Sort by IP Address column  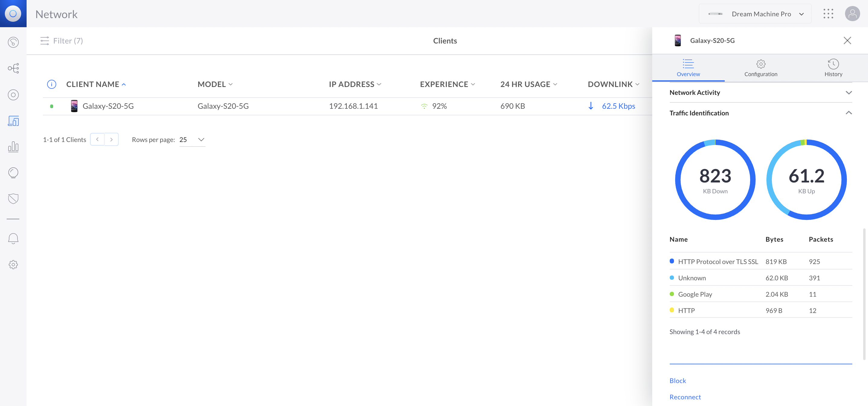click(355, 84)
